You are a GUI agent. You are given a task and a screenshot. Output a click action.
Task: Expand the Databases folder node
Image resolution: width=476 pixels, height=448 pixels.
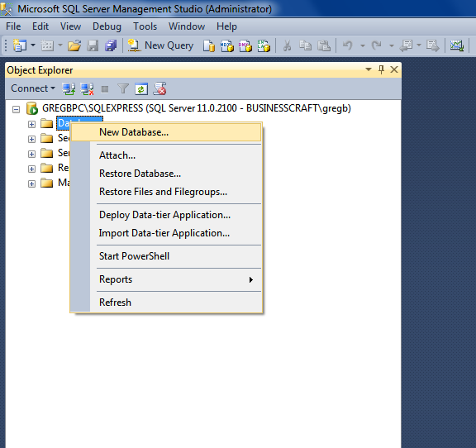[x=31, y=124]
